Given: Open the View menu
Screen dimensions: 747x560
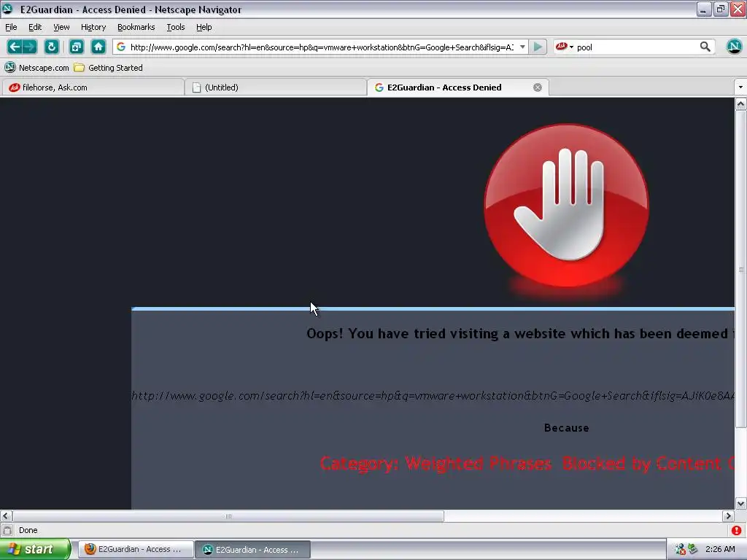Looking at the screenshot, I should tap(61, 27).
